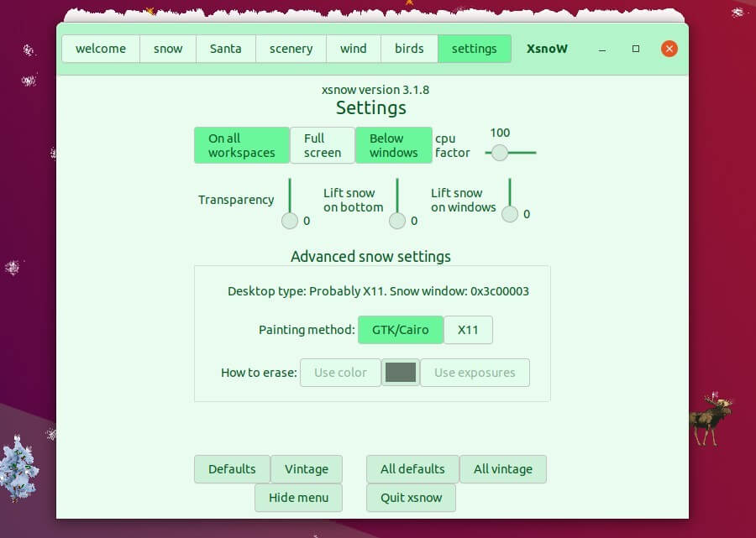
Task: Switch to the snow tab
Action: [x=167, y=48]
